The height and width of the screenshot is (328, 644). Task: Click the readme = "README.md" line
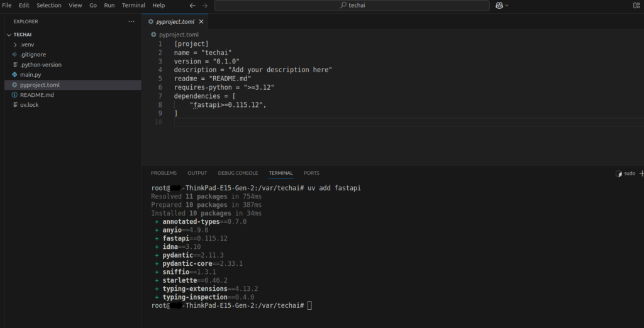(x=213, y=79)
